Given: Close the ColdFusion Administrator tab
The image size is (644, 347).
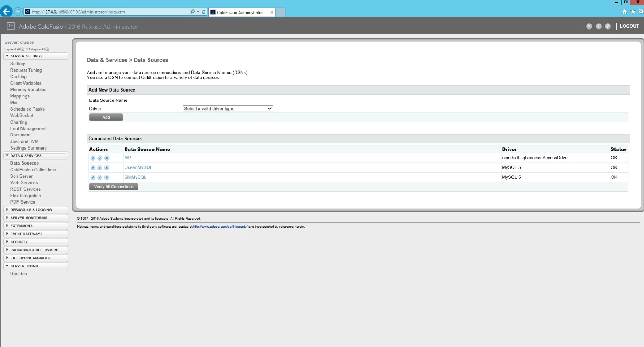Looking at the screenshot, I should (272, 12).
